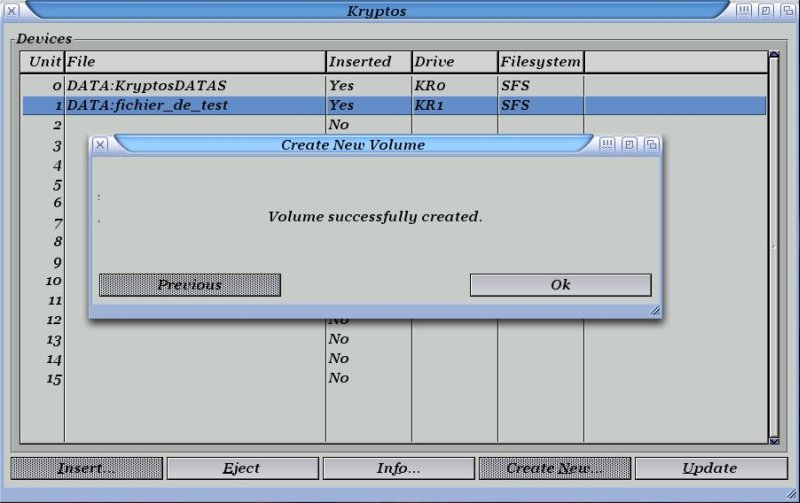Click the File column header
Screen dimensions: 800x503
(195, 62)
